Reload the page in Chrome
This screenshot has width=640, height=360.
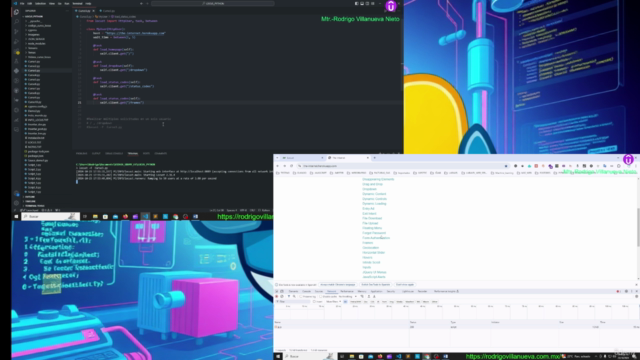point(291,166)
